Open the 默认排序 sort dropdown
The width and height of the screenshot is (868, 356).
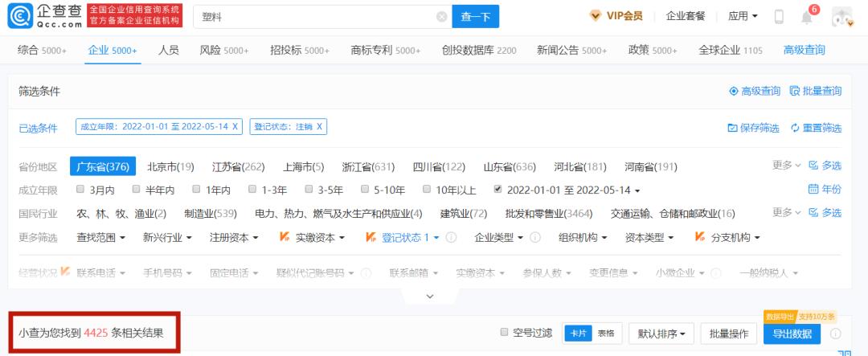pyautogui.click(x=661, y=333)
